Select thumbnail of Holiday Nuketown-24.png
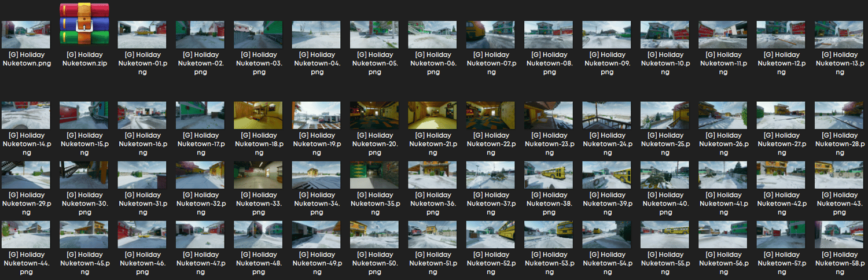The width and height of the screenshot is (868, 280). [x=606, y=115]
